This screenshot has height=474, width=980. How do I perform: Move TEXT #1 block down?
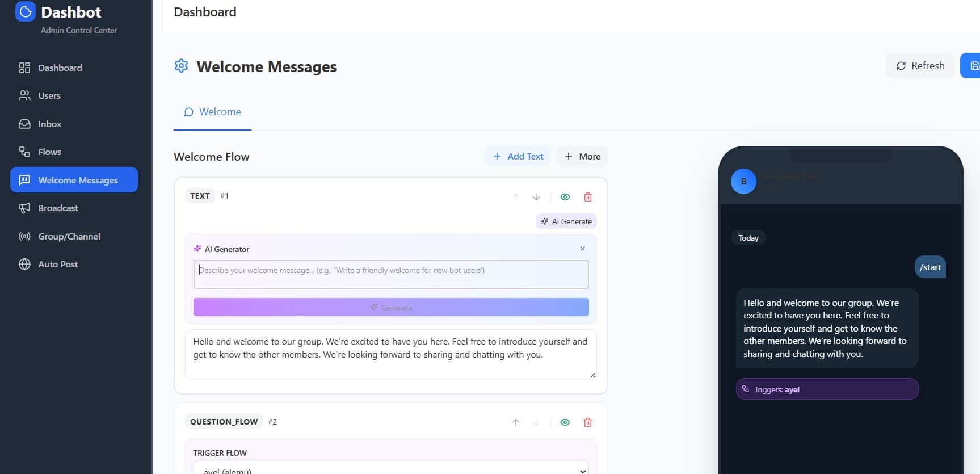click(x=536, y=197)
